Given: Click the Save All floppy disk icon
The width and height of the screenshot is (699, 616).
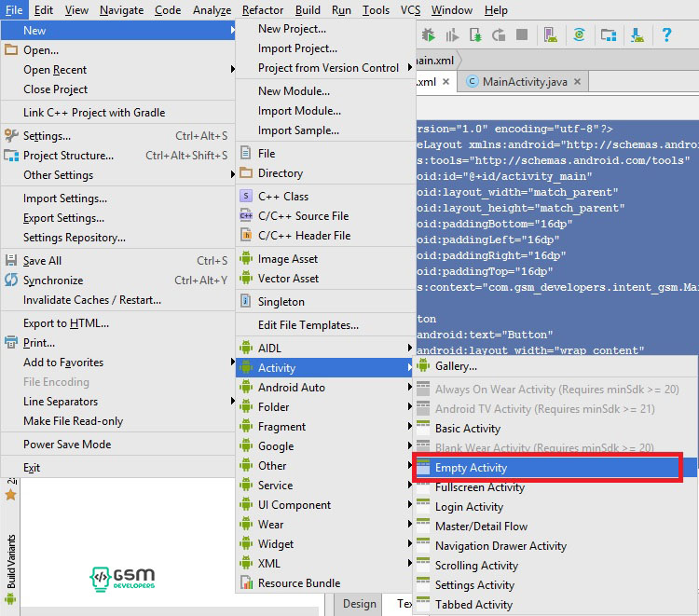Looking at the screenshot, I should [11, 260].
